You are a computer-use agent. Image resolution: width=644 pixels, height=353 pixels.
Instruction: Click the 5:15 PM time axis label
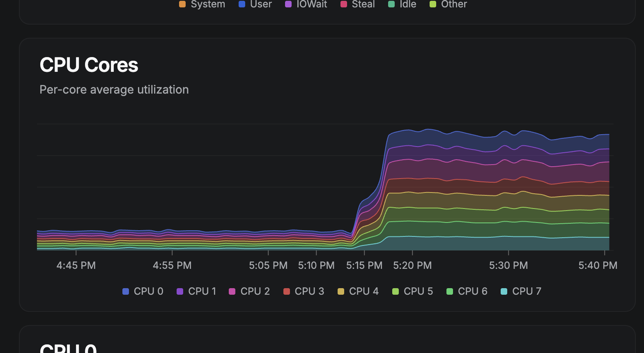click(x=364, y=265)
